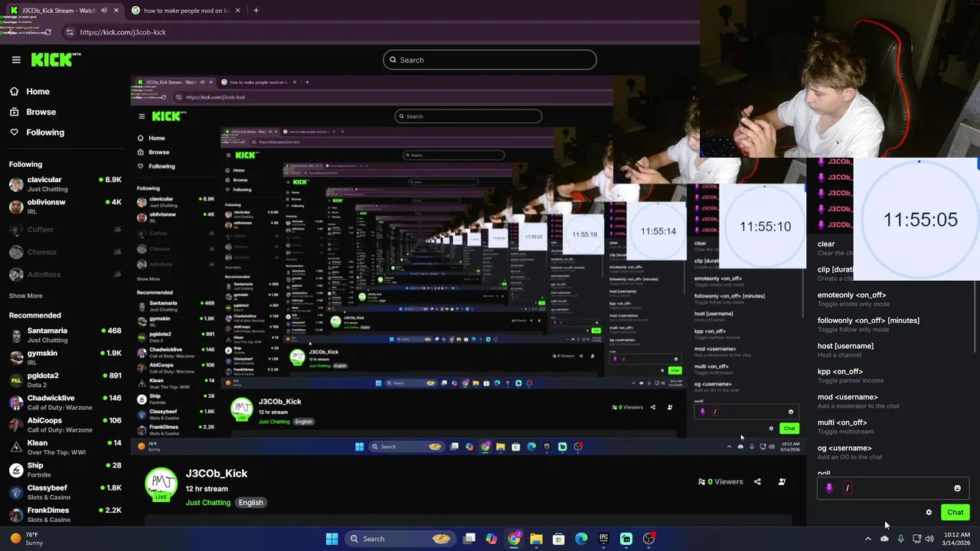The height and width of the screenshot is (551, 980).
Task: Choose emoteonly <on_off> command
Action: coord(892,299)
